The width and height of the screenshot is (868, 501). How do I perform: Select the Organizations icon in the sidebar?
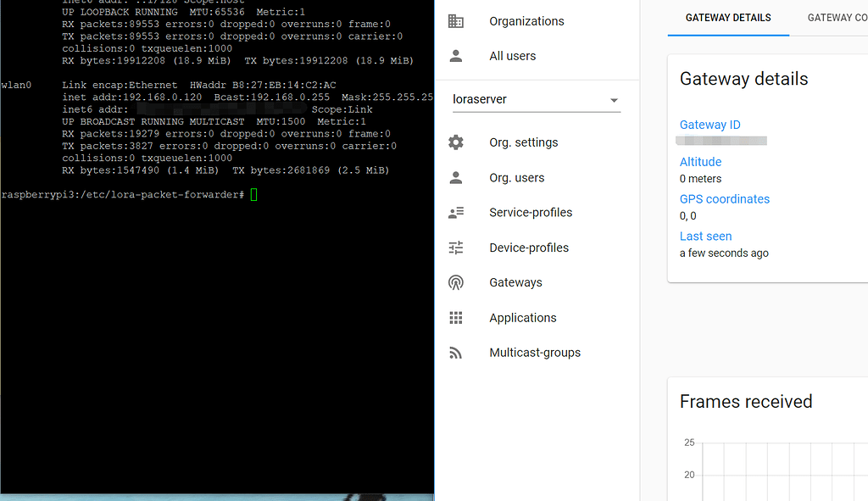click(456, 20)
